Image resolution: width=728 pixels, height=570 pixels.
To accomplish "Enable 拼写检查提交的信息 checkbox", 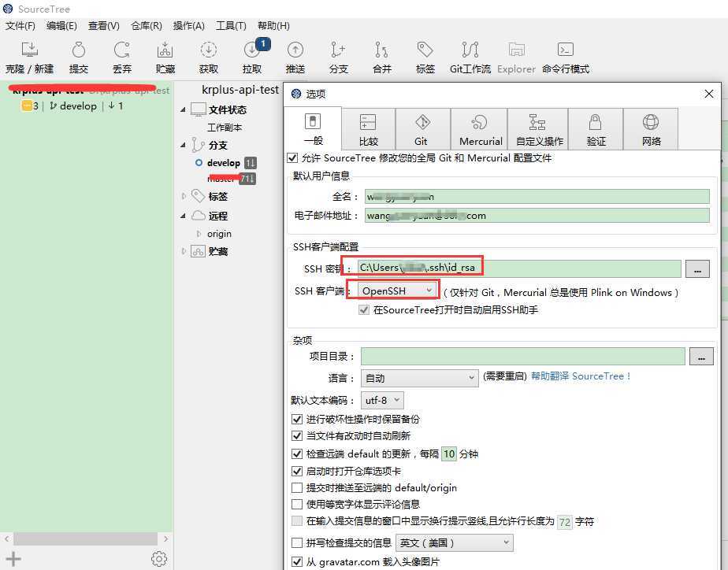I will click(297, 542).
